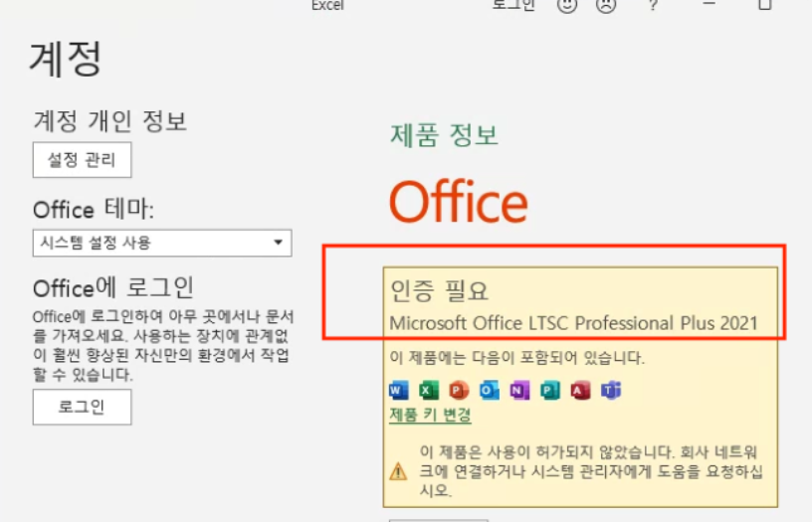
Task: Click the Office에 로그인 heading
Action: [x=113, y=287]
